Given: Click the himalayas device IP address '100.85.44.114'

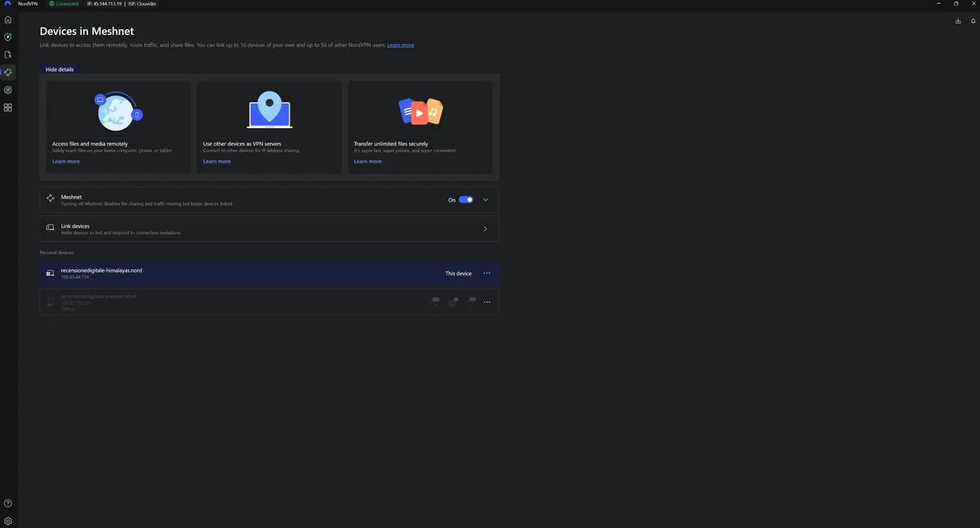Looking at the screenshot, I should (75, 277).
